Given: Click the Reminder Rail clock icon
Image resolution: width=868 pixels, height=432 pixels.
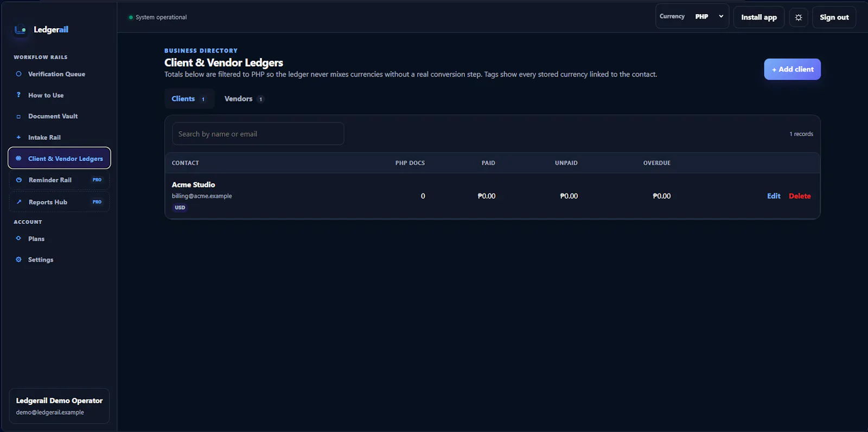Looking at the screenshot, I should 19,180.
